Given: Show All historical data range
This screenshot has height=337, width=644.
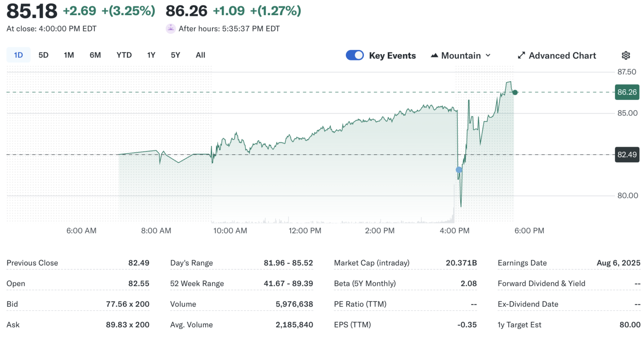Looking at the screenshot, I should coord(200,55).
